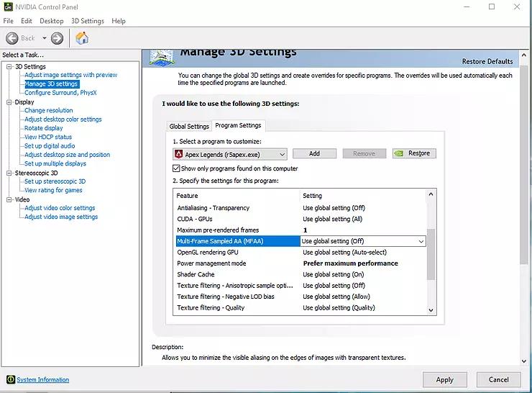Collapse the 3D Settings tree node
The height and width of the screenshot is (393, 532).
(x=9, y=66)
